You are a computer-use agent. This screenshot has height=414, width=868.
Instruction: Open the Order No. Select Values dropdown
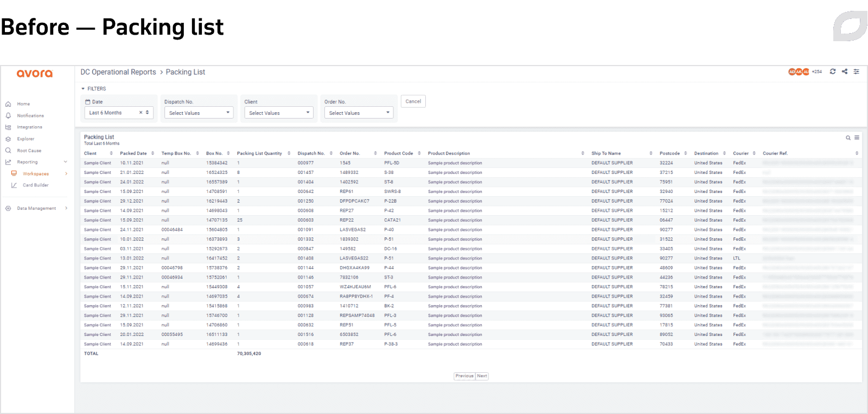[x=359, y=113]
